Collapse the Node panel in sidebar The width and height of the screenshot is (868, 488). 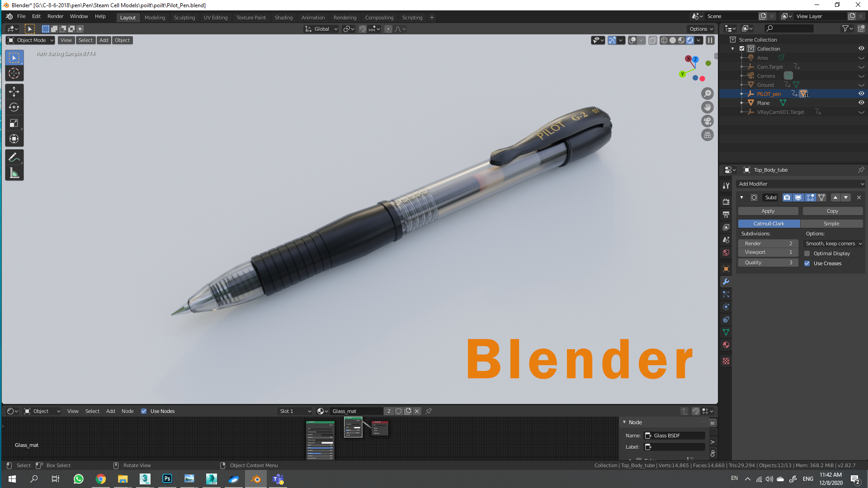point(624,422)
